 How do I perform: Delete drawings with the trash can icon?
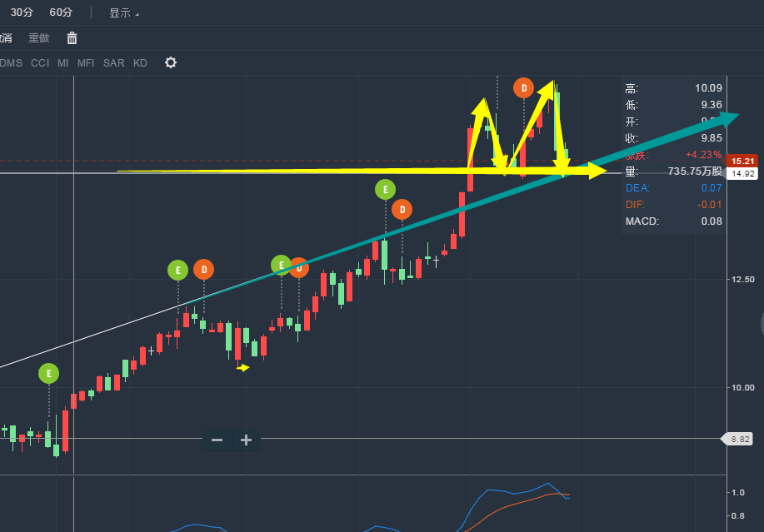[72, 38]
